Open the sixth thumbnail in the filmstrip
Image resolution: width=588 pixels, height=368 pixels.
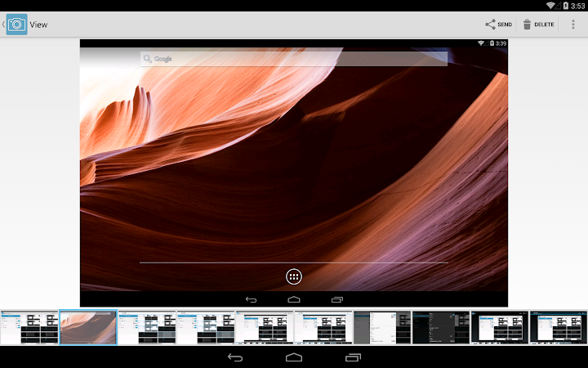[323, 327]
